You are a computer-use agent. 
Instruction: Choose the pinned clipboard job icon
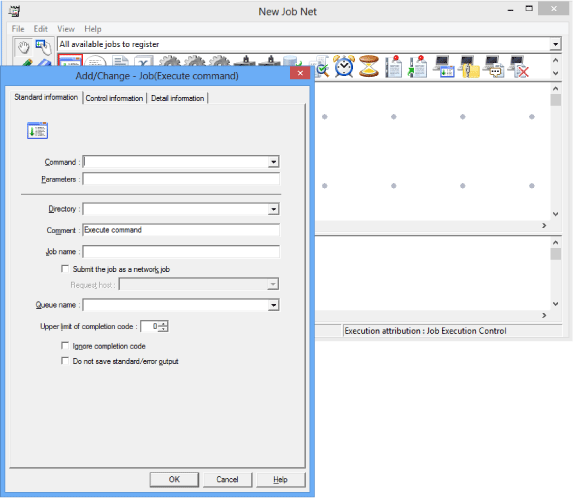[394, 66]
